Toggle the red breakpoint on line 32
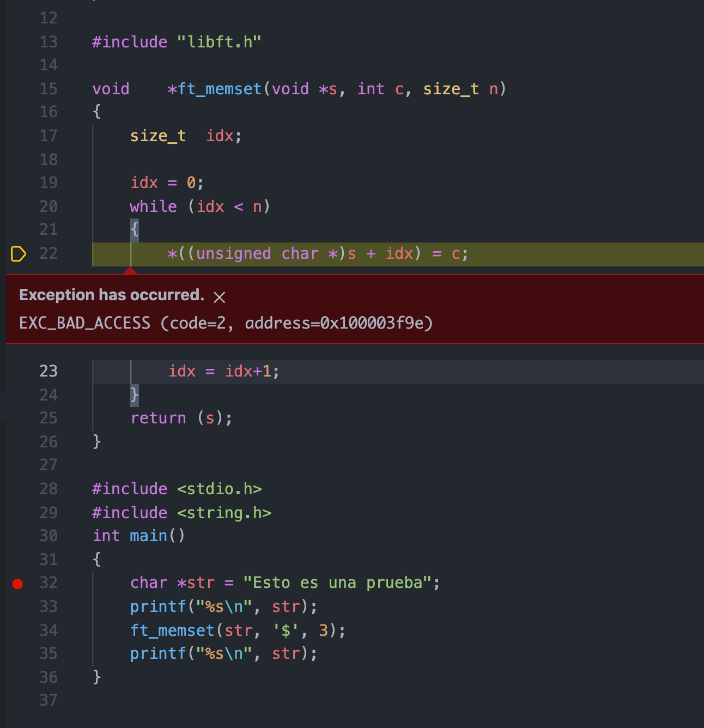This screenshot has width=704, height=728. (x=17, y=584)
